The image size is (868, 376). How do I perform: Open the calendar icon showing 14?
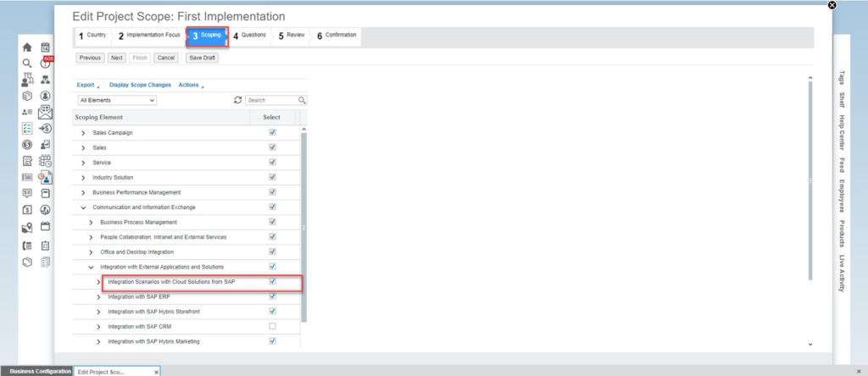coord(46,47)
